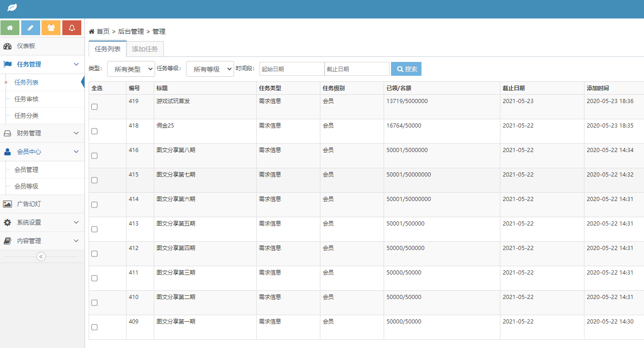Click the 搜索 search button
The image size is (644, 348).
coord(406,69)
